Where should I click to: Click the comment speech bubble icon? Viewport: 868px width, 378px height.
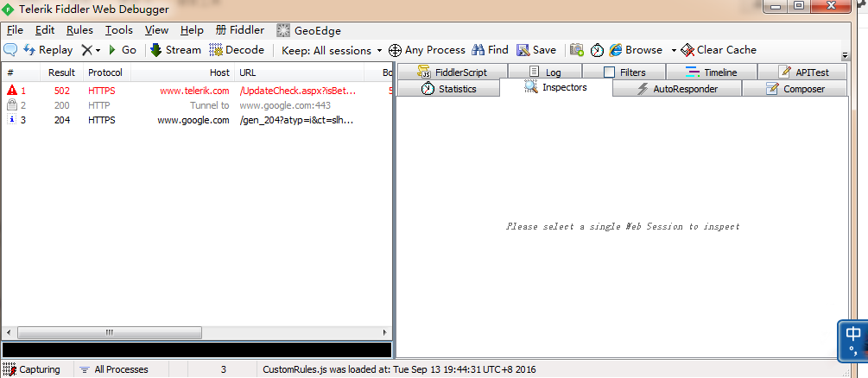pyautogui.click(x=10, y=50)
